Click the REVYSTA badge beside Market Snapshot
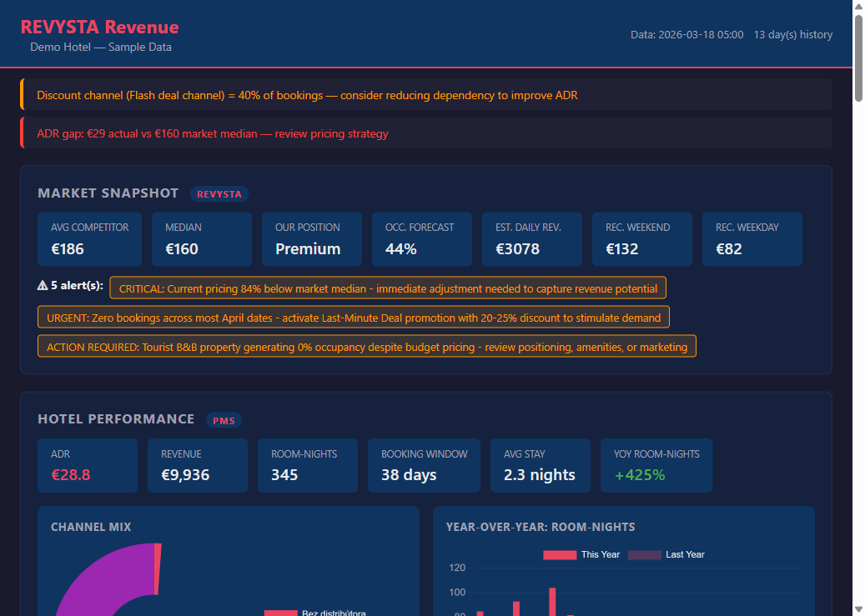 219,194
